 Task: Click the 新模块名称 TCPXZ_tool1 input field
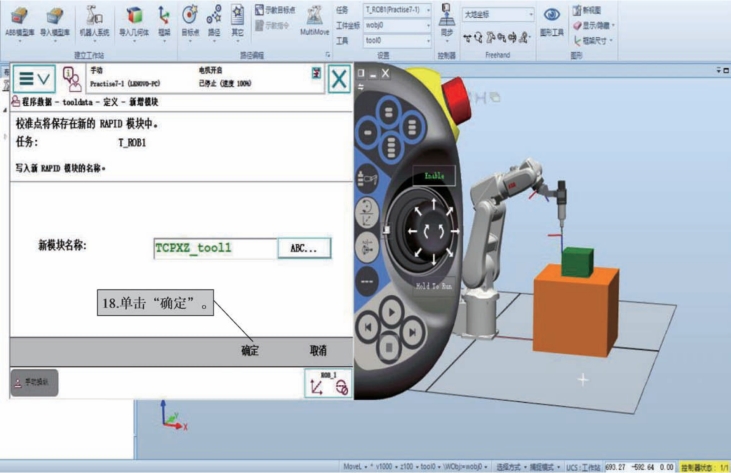point(215,248)
